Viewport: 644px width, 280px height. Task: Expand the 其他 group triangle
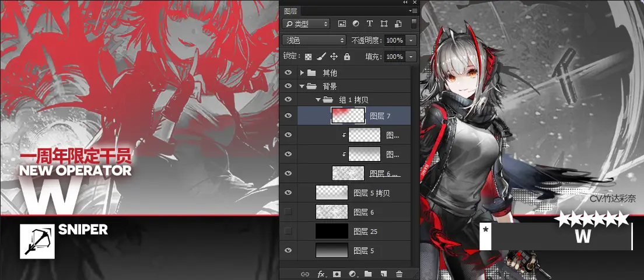click(302, 73)
